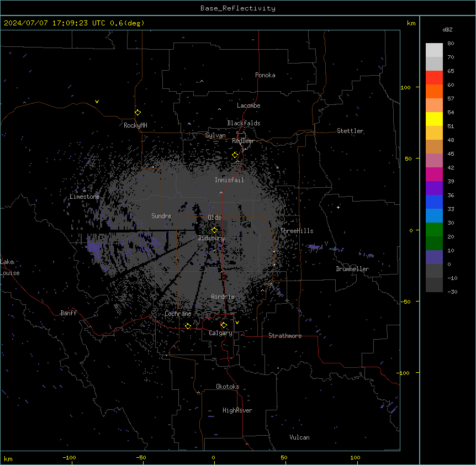Click the Ponoka city label
Image resolution: width=476 pixels, height=465 pixels.
pyautogui.click(x=265, y=75)
